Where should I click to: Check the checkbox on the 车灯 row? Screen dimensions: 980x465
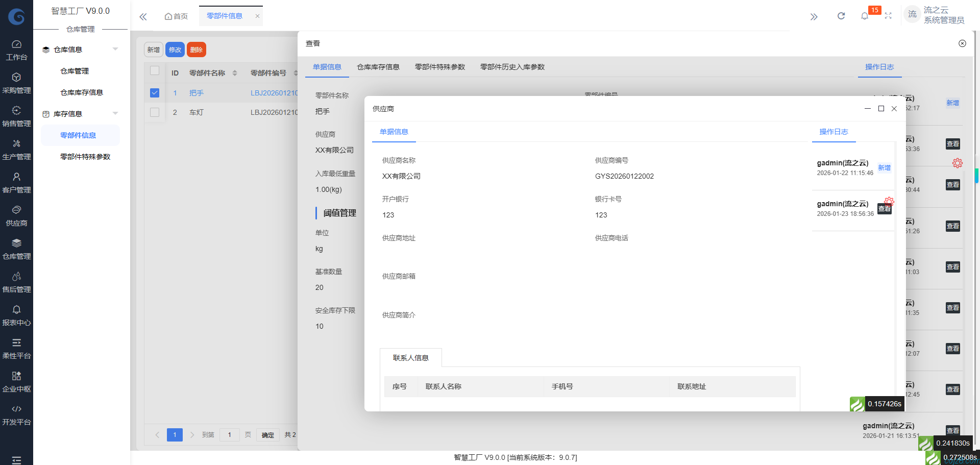pyautogui.click(x=155, y=112)
